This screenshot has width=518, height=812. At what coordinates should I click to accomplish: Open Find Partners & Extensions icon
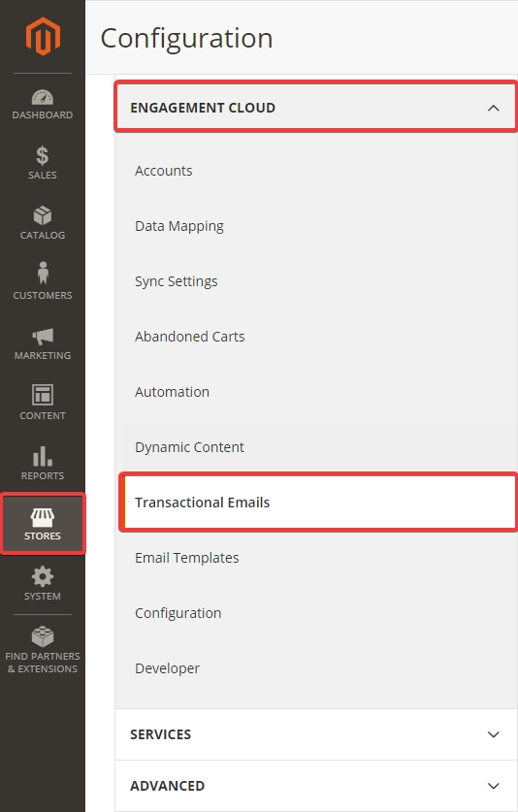[43, 637]
